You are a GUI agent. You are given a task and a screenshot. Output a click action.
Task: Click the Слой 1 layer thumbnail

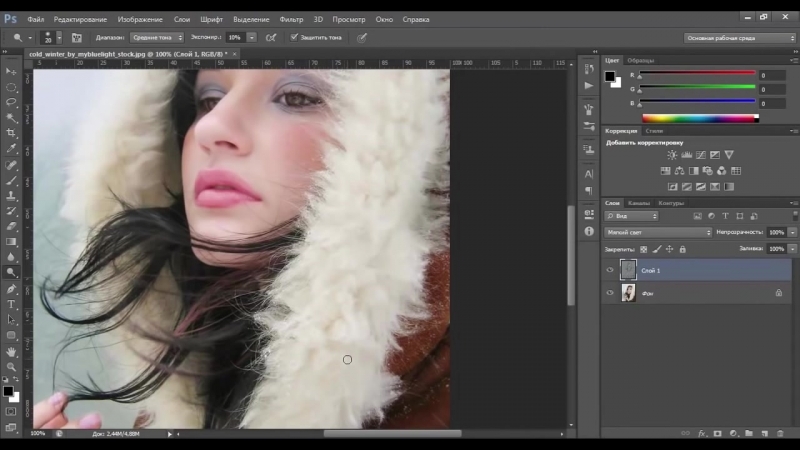pos(628,270)
